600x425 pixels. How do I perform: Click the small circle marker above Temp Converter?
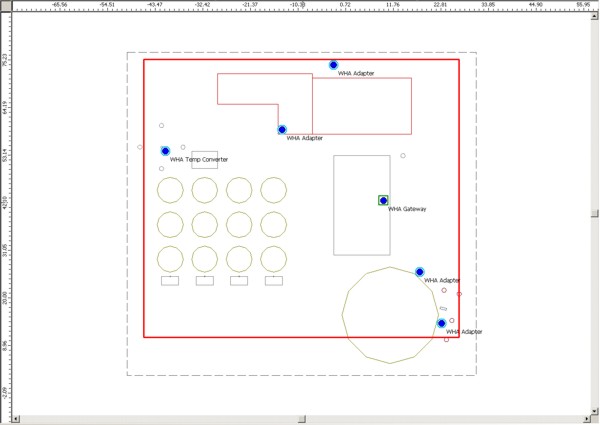(161, 126)
